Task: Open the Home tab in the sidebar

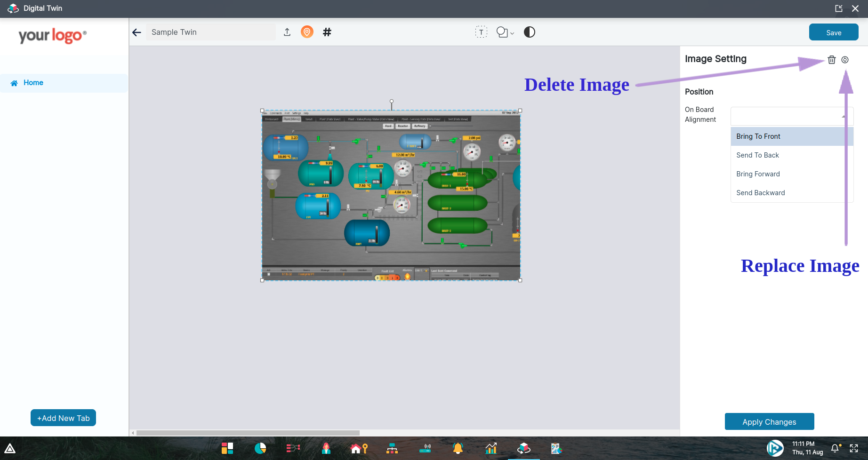Action: tap(33, 83)
